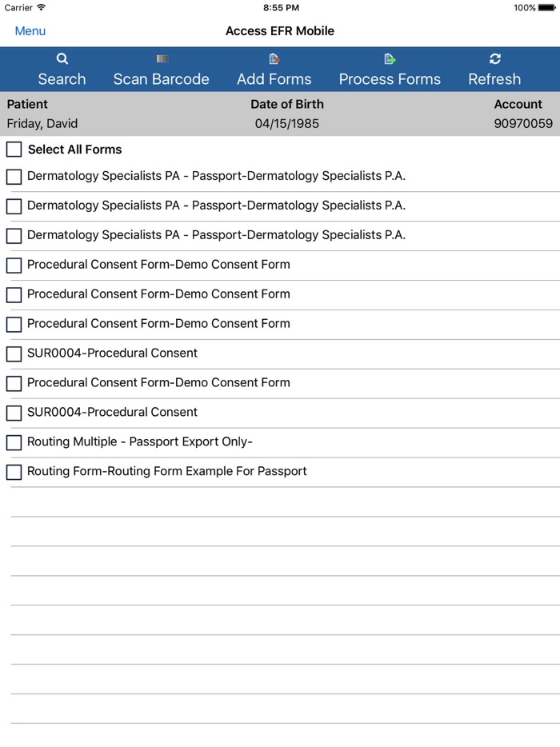Image resolution: width=560 pixels, height=747 pixels.
Task: Check the first Procedural Consent Form-Demo
Action: [x=14, y=265]
